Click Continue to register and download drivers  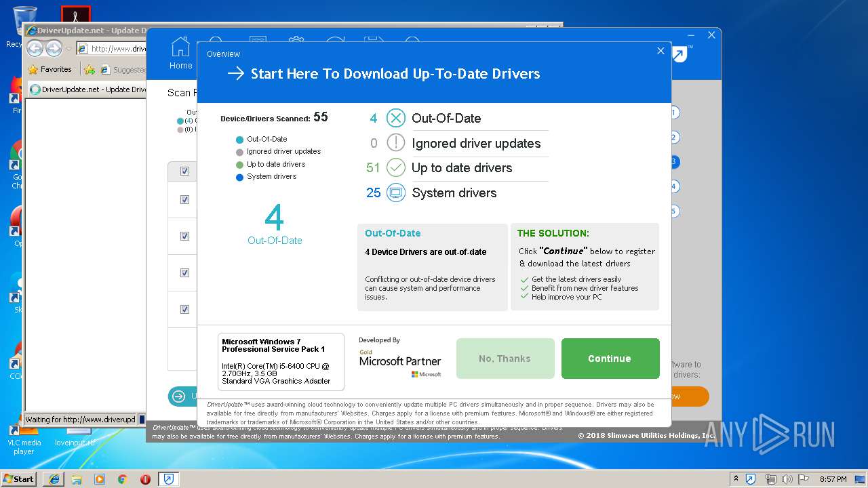[610, 359]
